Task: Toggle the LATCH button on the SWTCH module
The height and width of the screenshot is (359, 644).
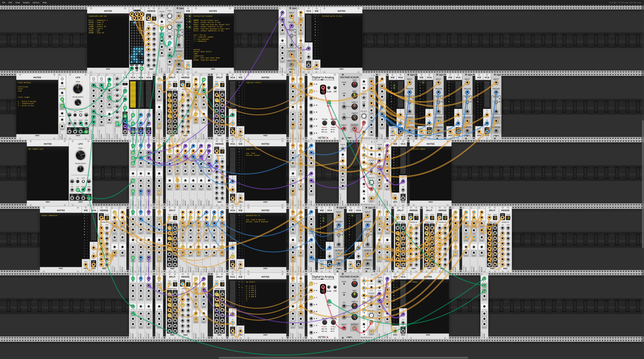Action: 65,89
